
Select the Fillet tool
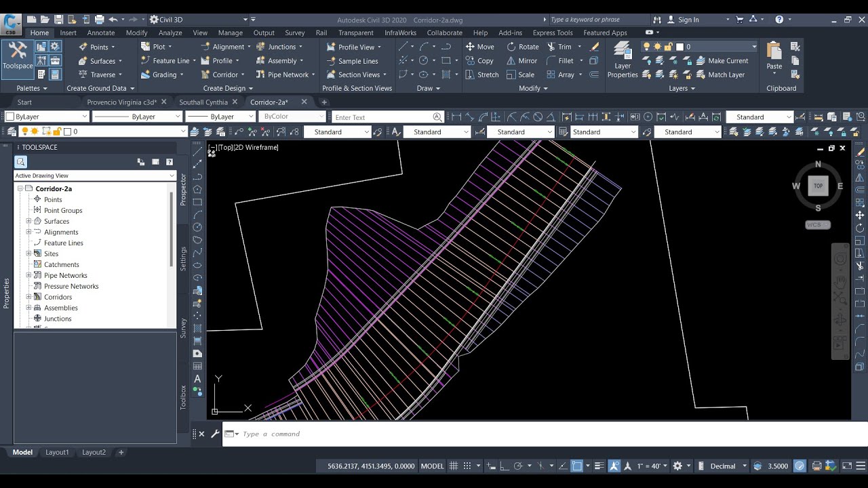(x=560, y=61)
